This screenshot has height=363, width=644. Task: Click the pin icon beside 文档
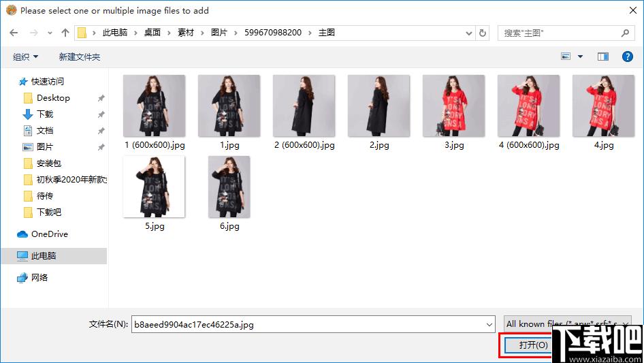[101, 131]
